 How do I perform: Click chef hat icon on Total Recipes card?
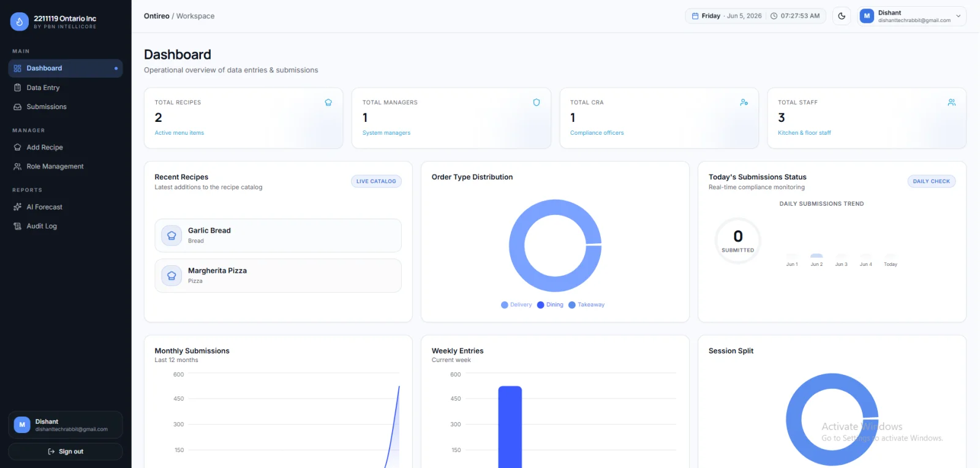[328, 102]
